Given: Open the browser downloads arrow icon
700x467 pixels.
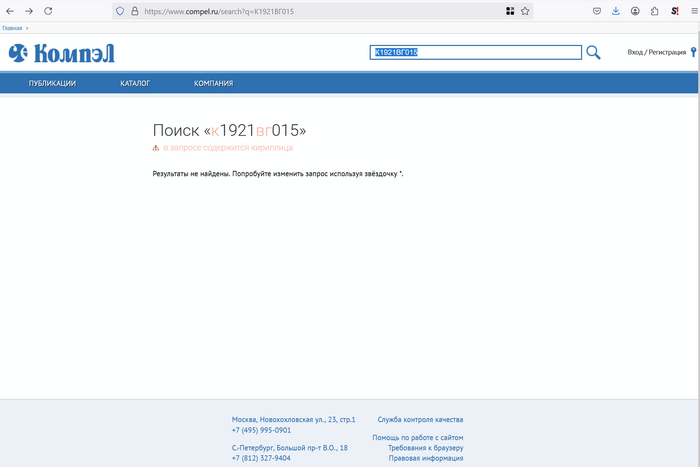Looking at the screenshot, I should coord(616,11).
